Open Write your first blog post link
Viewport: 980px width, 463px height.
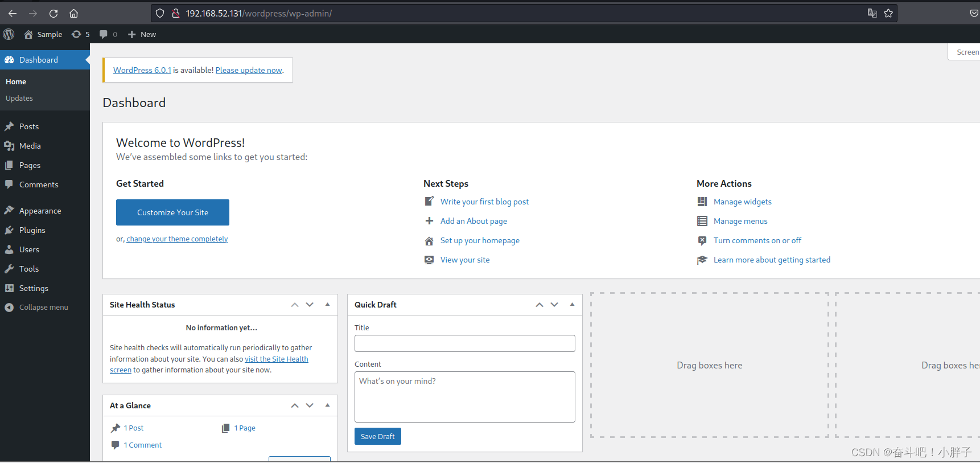484,202
